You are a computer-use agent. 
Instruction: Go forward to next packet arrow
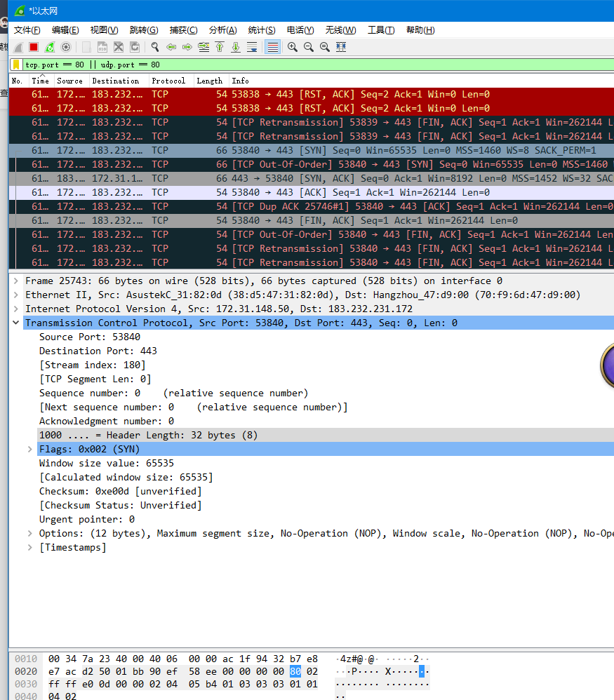[x=187, y=47]
